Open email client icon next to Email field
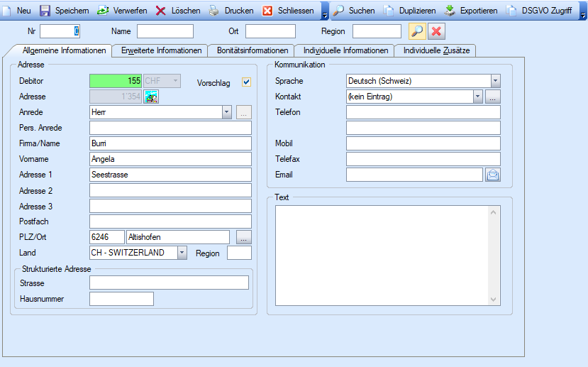 [493, 175]
